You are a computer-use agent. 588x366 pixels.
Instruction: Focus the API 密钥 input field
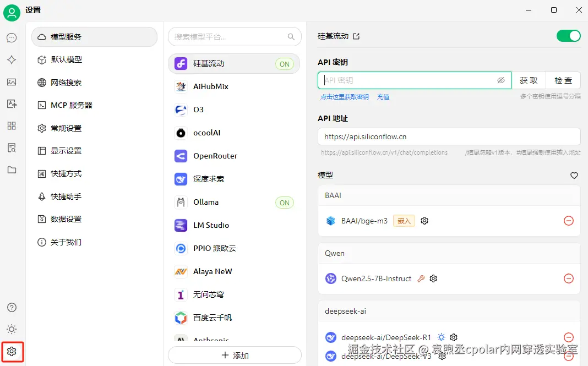pyautogui.click(x=415, y=80)
